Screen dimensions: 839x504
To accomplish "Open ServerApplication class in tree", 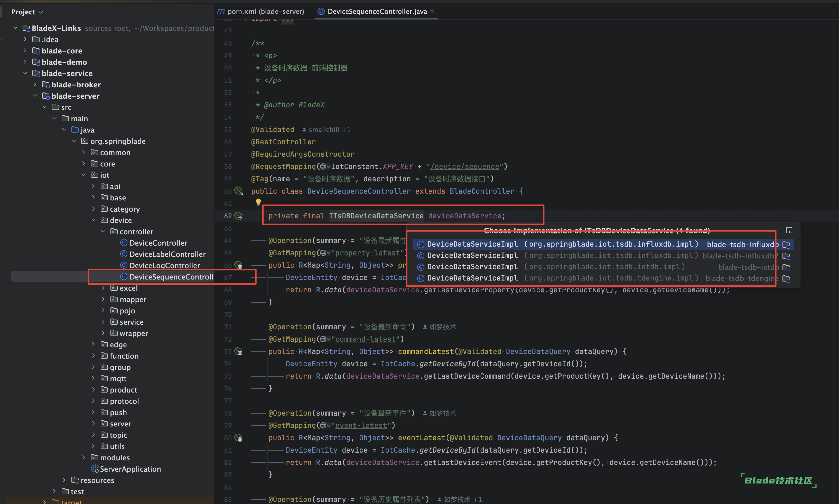I will point(130,469).
